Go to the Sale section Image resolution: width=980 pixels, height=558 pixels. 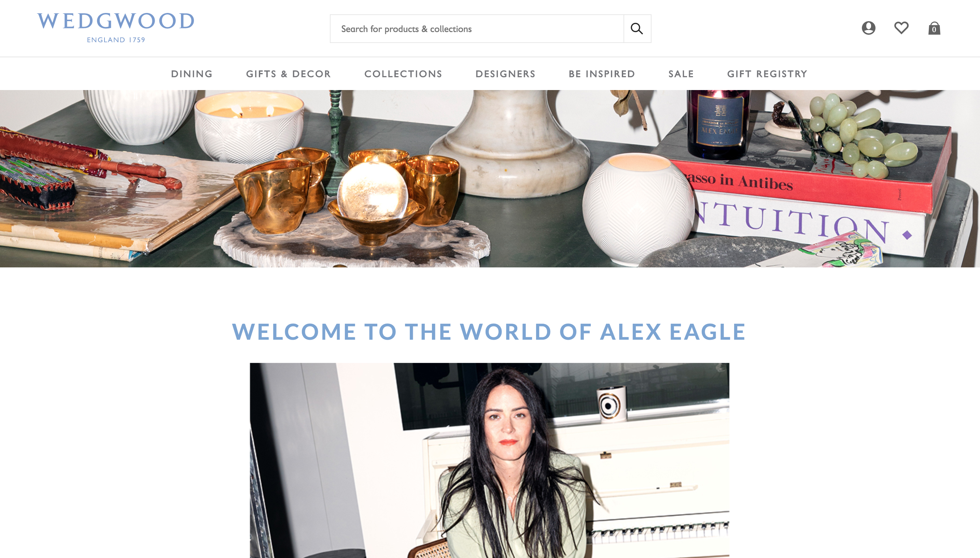tap(681, 74)
